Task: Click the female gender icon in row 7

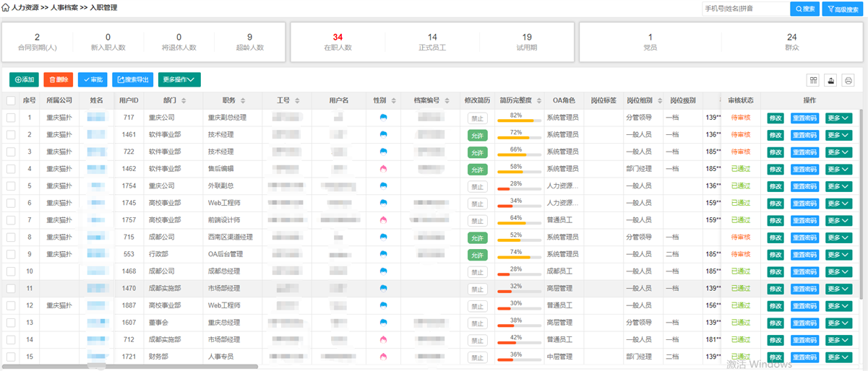Action: [384, 220]
